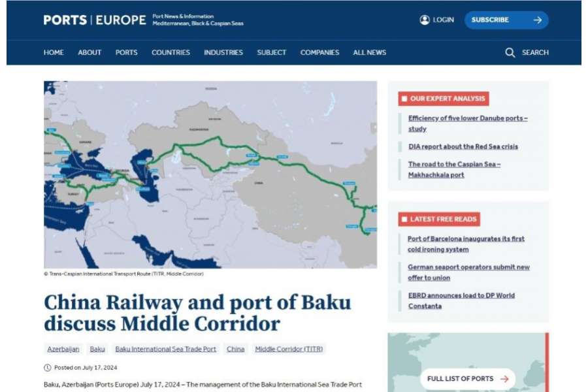Open the Home menu item
Screen dimensions: 588x392
point(54,52)
